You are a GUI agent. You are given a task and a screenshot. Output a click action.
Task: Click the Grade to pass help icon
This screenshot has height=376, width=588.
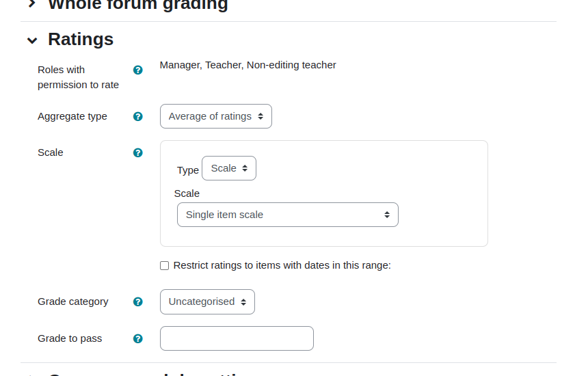tap(137, 338)
